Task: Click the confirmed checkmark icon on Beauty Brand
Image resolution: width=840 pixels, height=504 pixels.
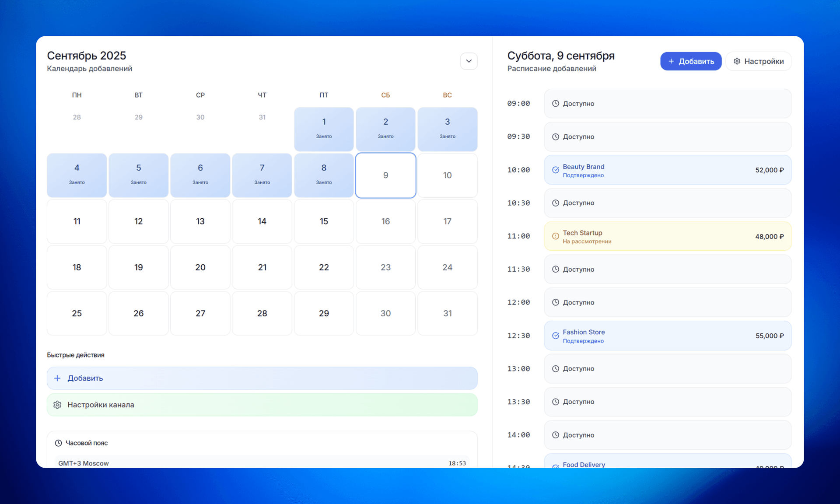Action: (555, 170)
